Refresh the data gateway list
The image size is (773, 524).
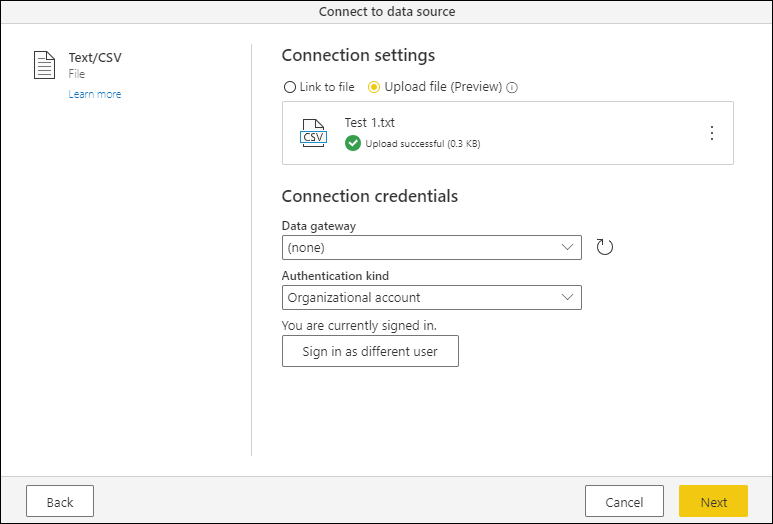tap(604, 247)
